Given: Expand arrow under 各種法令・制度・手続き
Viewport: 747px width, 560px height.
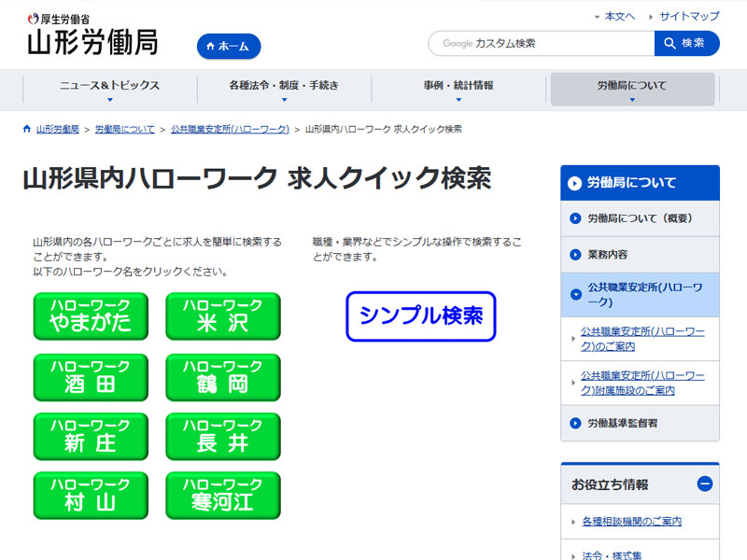Looking at the screenshot, I should click(285, 100).
